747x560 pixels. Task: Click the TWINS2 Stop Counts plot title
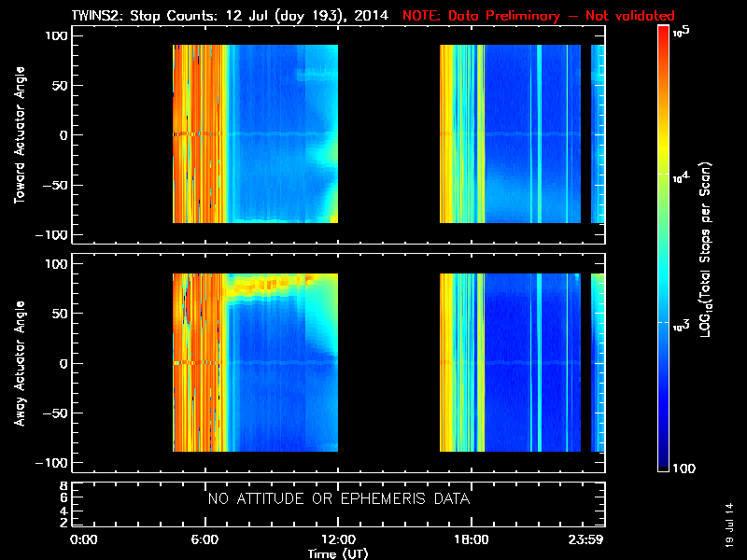tap(230, 15)
